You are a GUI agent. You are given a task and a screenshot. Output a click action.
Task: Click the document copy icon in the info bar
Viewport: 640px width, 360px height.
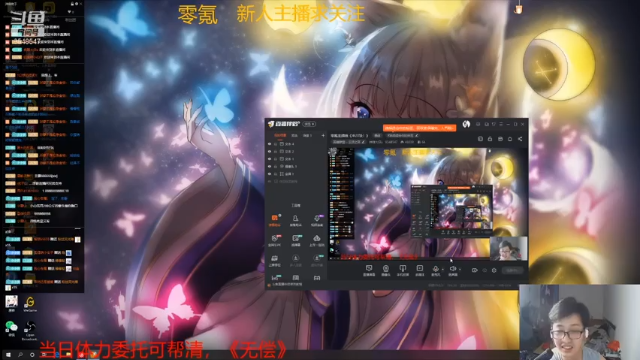[x=480, y=139]
